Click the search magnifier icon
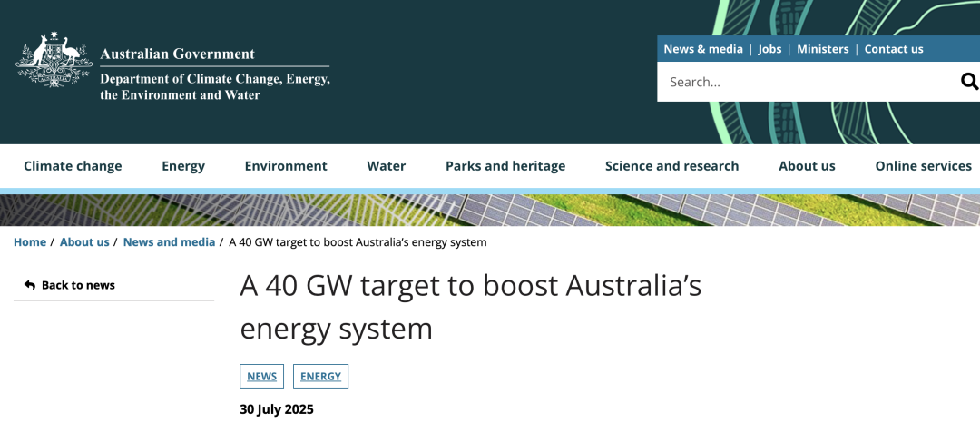The image size is (980, 423). pyautogui.click(x=969, y=81)
